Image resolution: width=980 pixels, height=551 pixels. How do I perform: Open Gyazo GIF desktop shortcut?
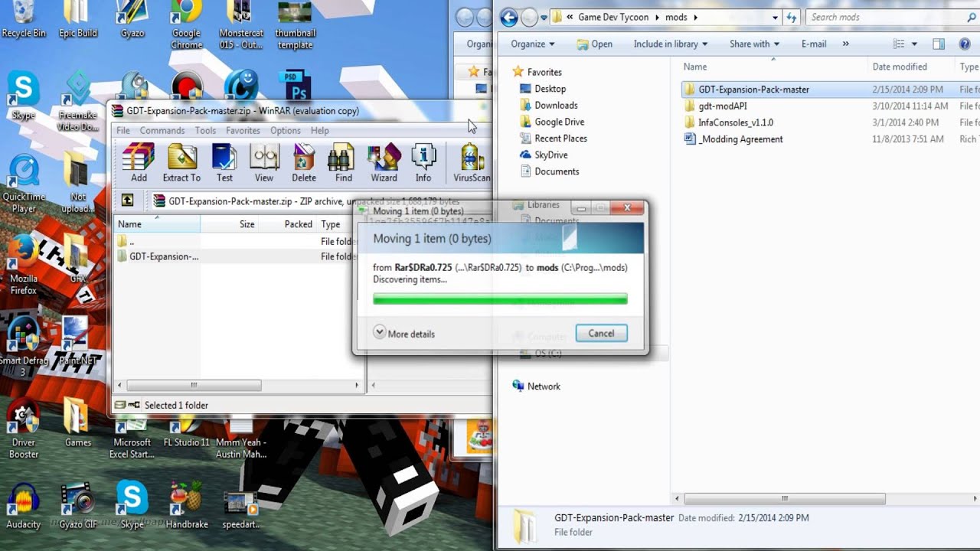tap(78, 507)
